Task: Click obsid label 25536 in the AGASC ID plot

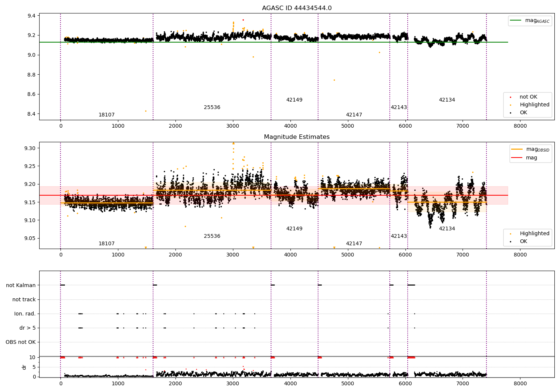Action: [x=212, y=107]
